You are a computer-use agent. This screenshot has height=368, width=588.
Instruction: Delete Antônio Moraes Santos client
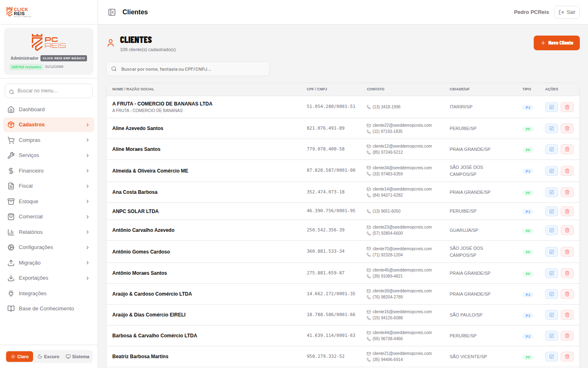coord(567,273)
